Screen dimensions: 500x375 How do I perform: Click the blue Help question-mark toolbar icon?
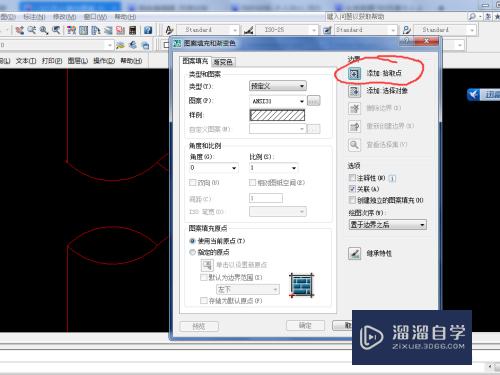(x=148, y=30)
